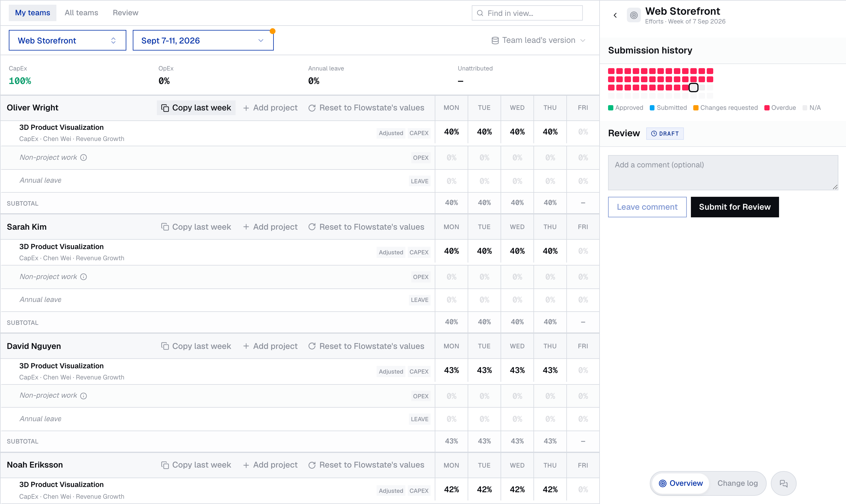Click the target icon next to Web Storefront title
846x504 pixels.
point(633,15)
